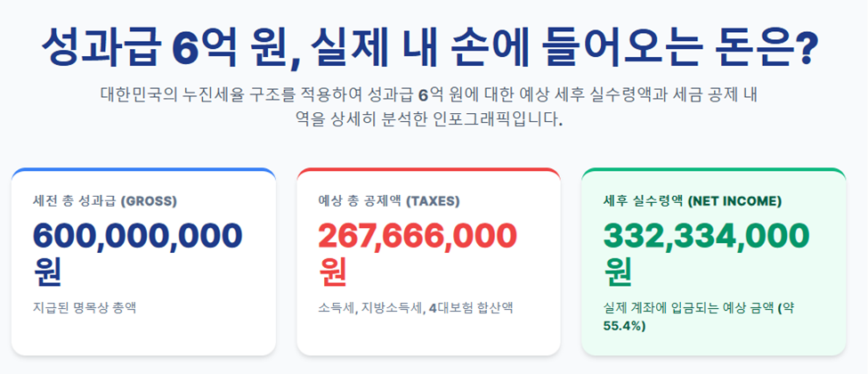Click the second subtitle line ending 인포그래픽입니다
Screen dimensions: 868x374
429,118
